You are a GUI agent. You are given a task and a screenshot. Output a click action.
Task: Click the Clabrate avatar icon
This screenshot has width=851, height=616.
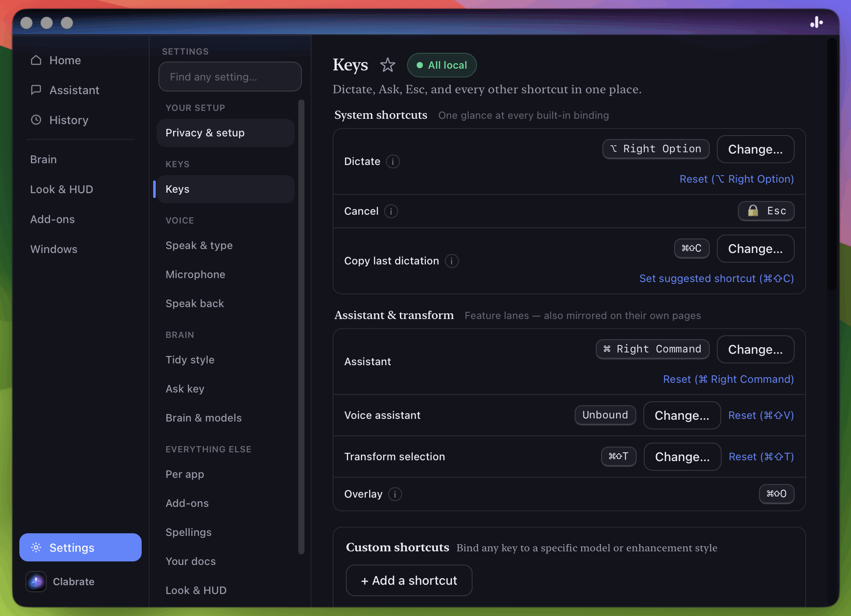36,582
